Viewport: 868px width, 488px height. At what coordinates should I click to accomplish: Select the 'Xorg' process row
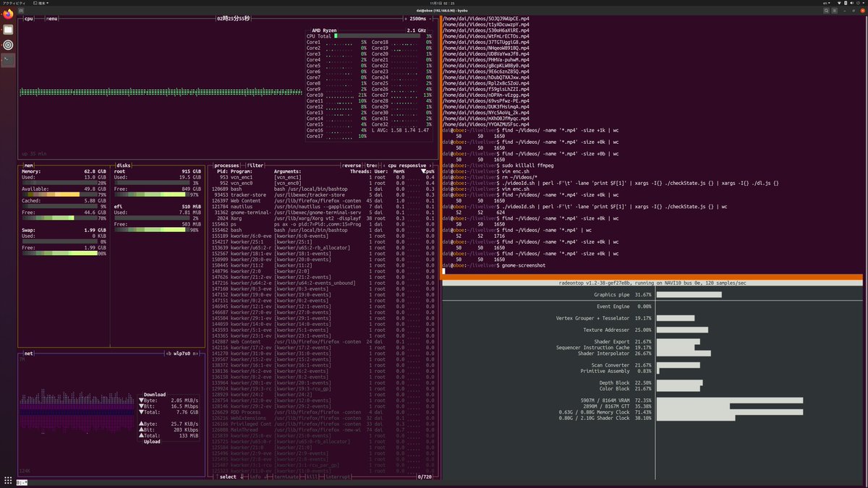(x=323, y=218)
